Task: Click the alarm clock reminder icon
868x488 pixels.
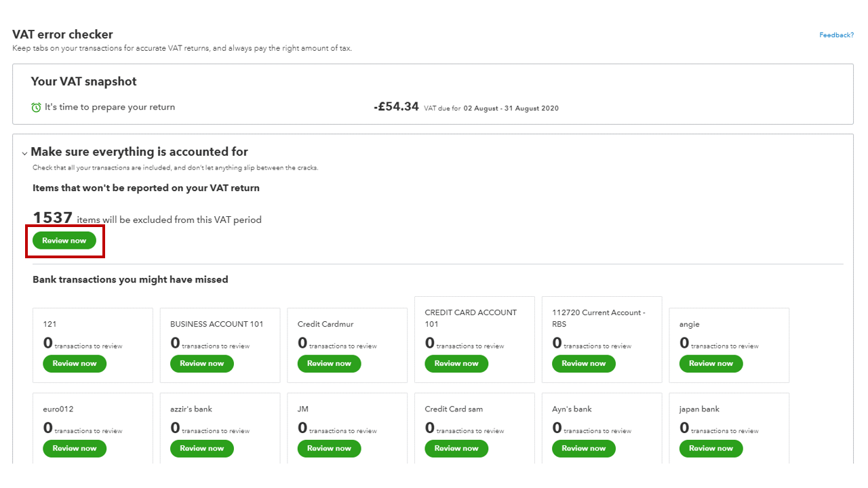Action: (36, 108)
